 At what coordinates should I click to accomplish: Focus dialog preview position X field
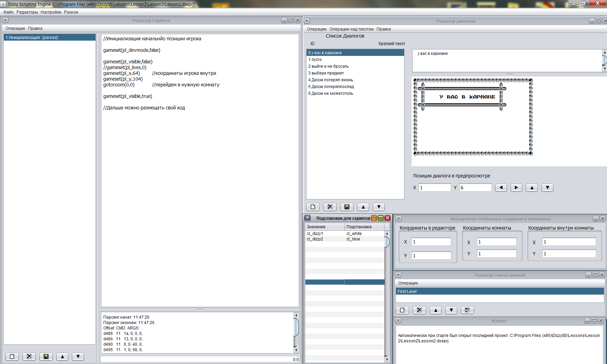pyautogui.click(x=435, y=188)
